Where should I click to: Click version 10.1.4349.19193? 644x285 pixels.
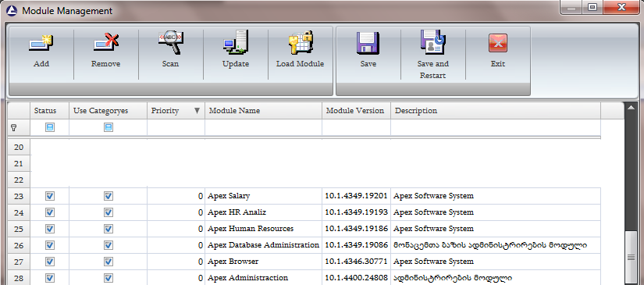pos(356,212)
